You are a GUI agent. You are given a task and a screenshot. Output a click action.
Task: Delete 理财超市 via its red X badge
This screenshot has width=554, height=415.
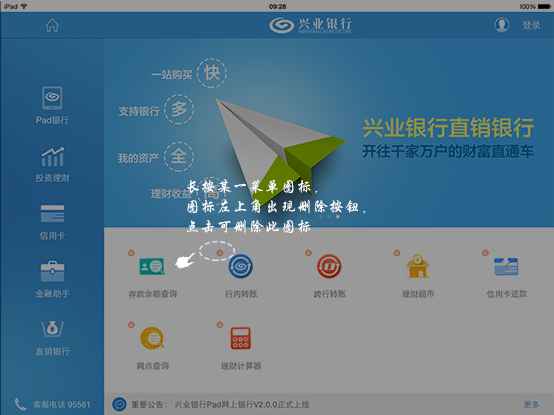click(397, 253)
